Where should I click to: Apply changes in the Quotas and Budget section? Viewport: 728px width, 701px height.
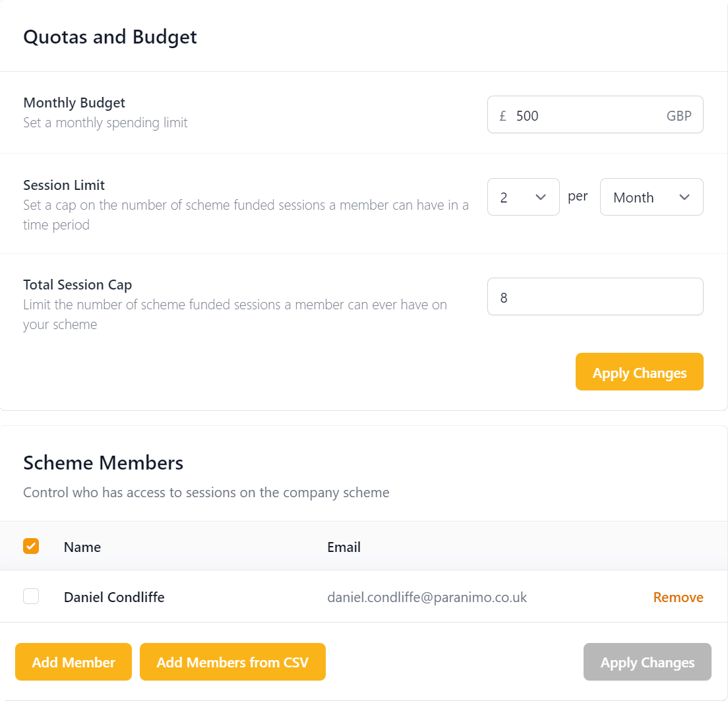[639, 373]
